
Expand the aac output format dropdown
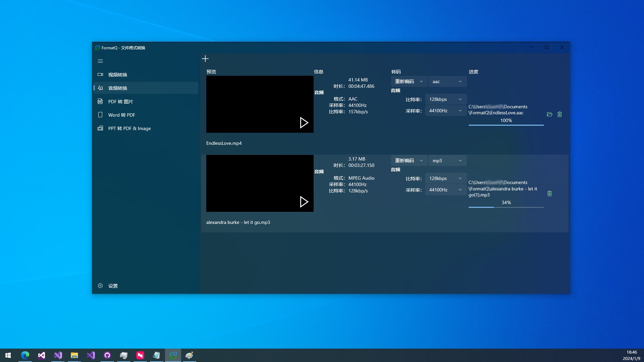point(447,81)
